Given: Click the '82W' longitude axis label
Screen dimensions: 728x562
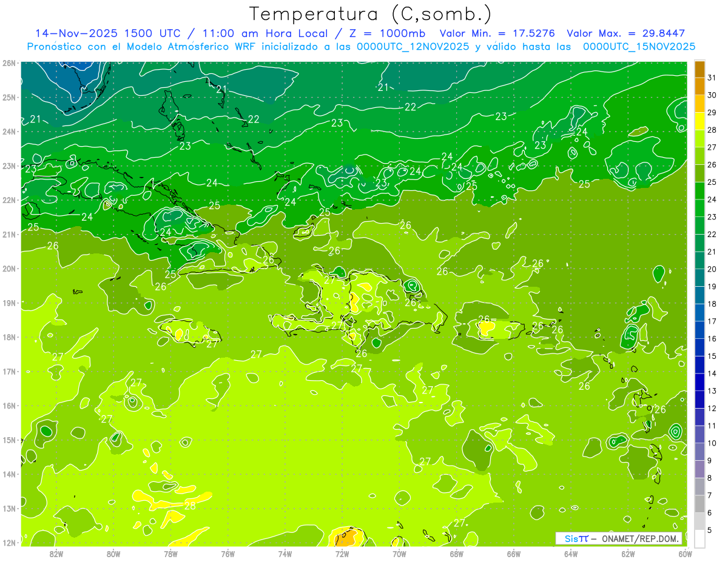Looking at the screenshot, I should point(56,554).
